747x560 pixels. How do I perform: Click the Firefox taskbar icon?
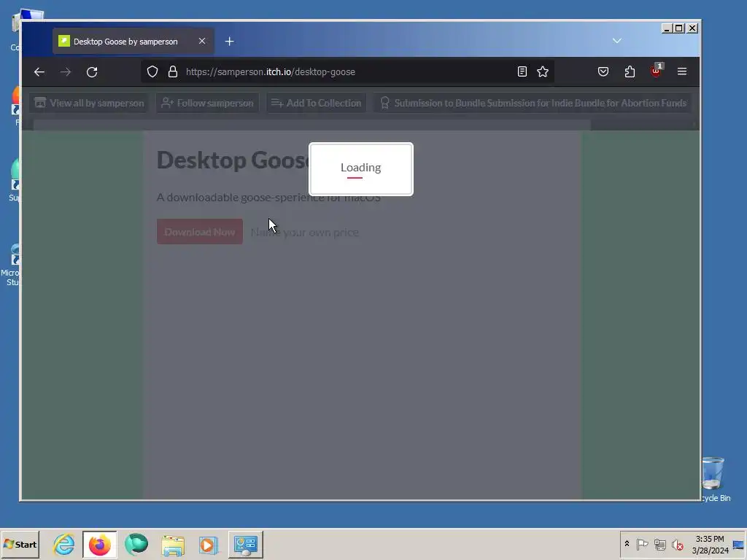point(99,544)
